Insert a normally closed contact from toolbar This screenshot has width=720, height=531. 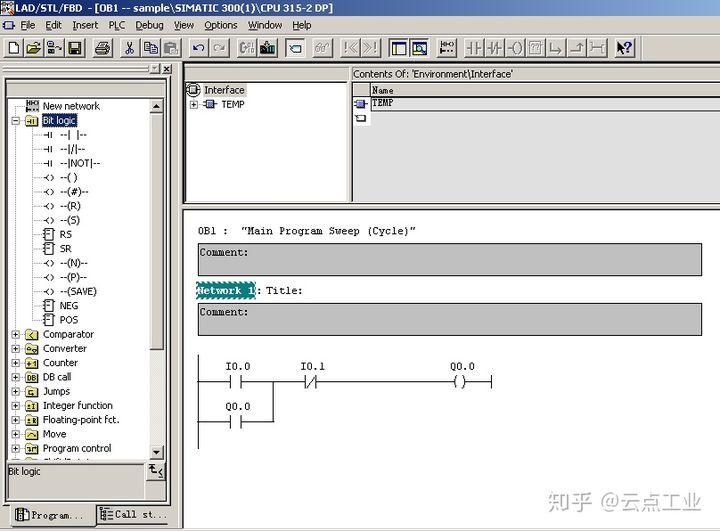coord(494,47)
